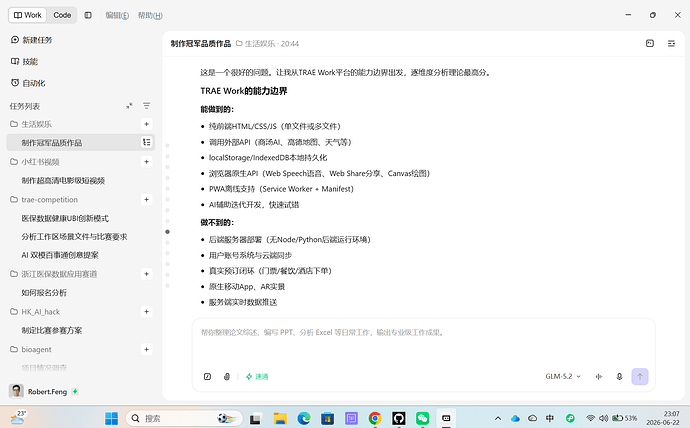Screen dimensions: 690x428
Task: Open the AI 双模百事通创意提案 task
Action: [60, 255]
